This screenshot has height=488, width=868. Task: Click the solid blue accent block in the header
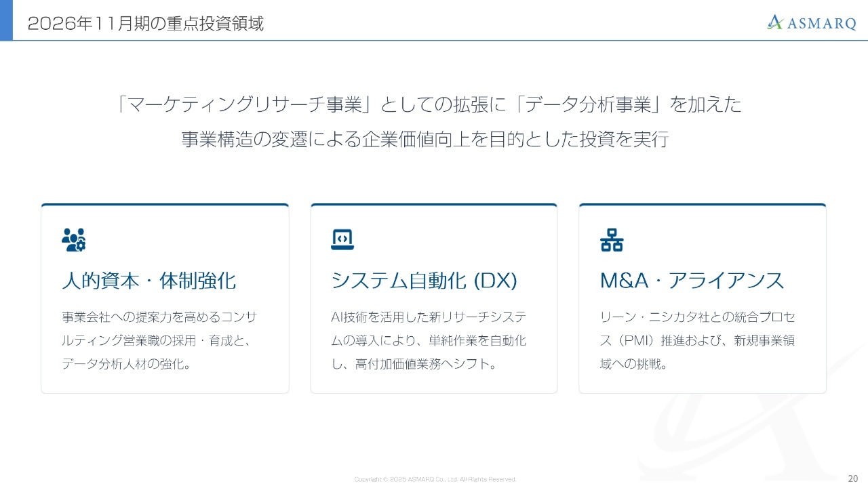tap(6, 20)
